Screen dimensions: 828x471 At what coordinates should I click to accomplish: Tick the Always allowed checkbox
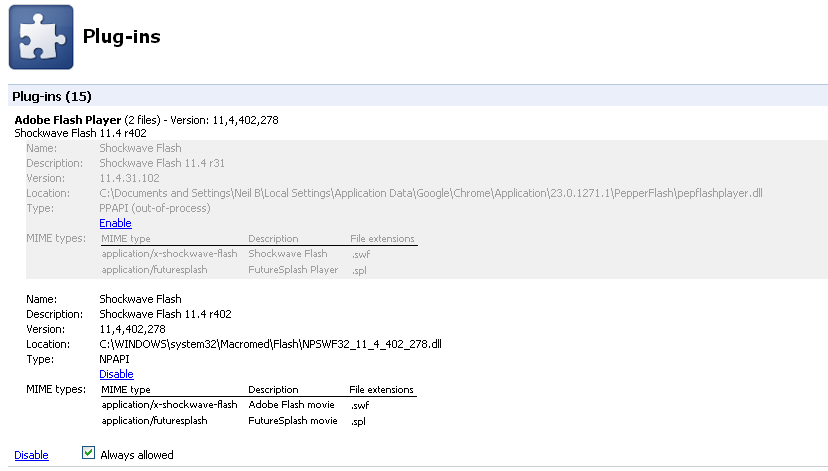tap(88, 454)
